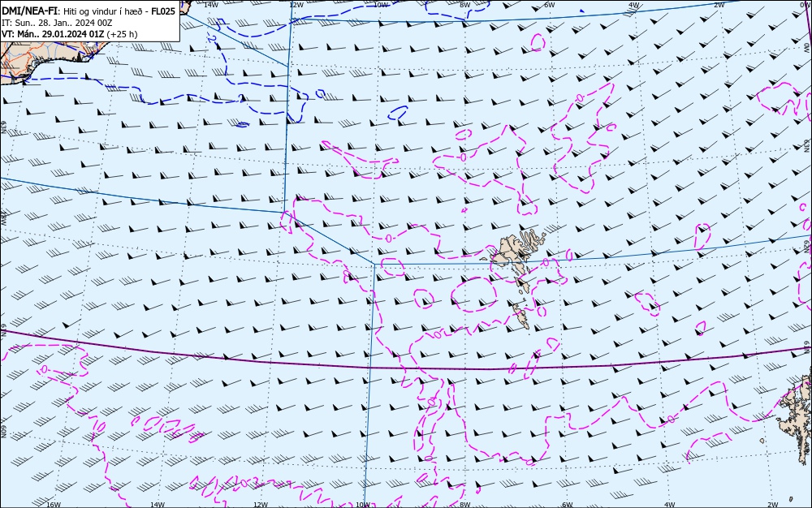The height and width of the screenshot is (508, 812).
Task: Click the '2W' longitude label along the top edge
Action: 719,5
